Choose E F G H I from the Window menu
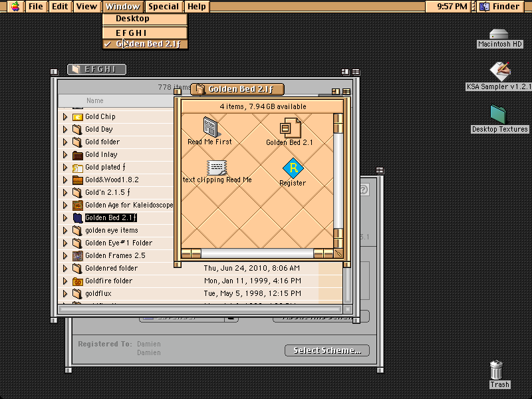The width and height of the screenshot is (532, 399). click(x=145, y=33)
